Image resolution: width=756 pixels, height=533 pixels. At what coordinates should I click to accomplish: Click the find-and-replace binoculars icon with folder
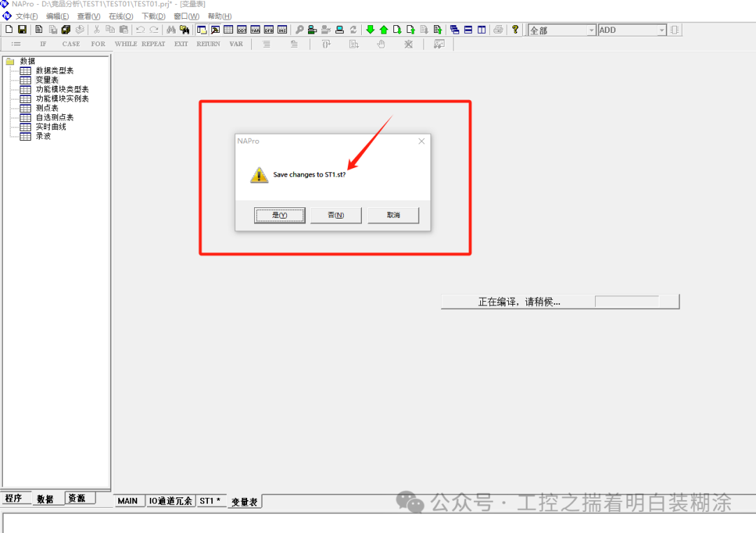pos(185,30)
